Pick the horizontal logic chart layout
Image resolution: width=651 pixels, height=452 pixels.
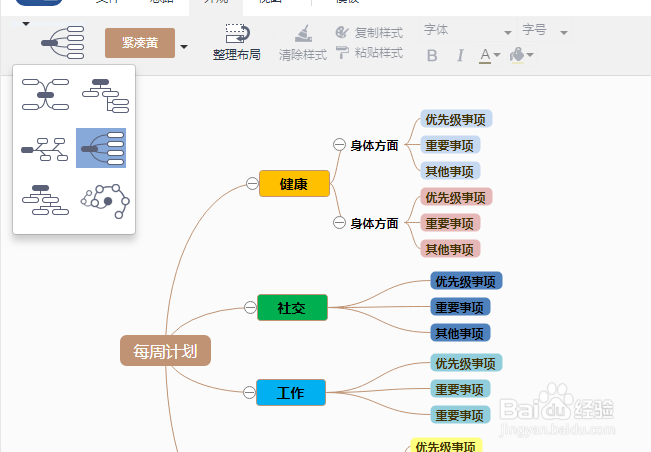tap(45, 149)
